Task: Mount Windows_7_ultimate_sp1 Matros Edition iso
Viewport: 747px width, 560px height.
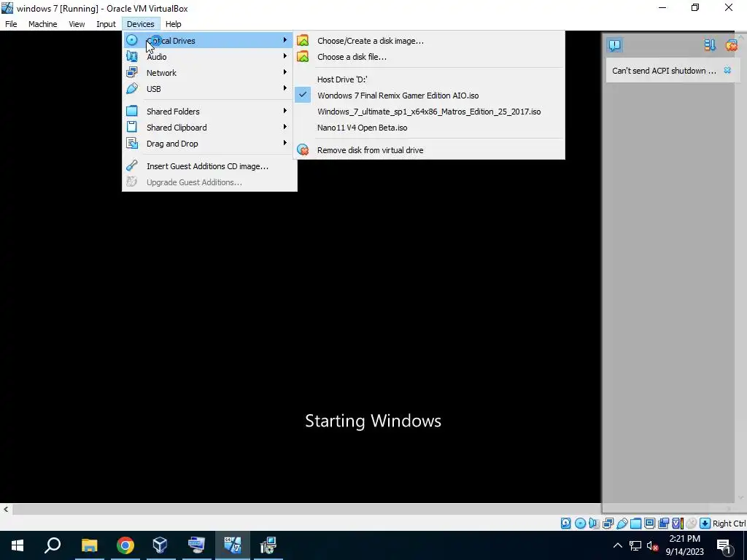Action: tap(429, 112)
